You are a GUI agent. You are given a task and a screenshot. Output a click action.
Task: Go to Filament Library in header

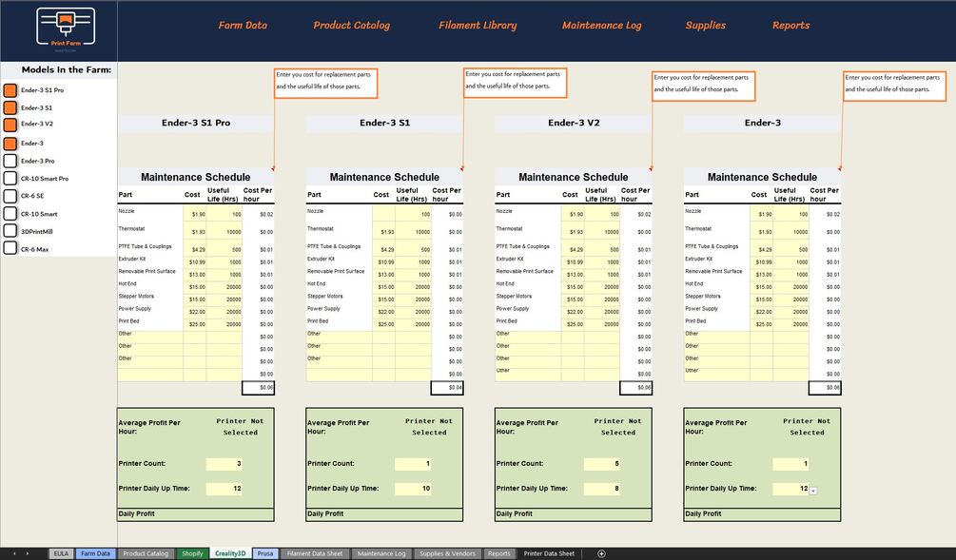click(x=478, y=25)
